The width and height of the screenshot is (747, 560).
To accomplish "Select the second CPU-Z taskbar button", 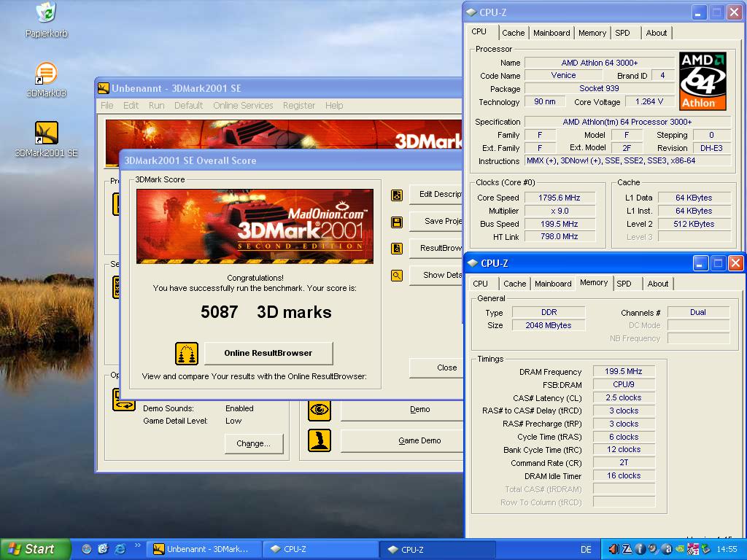I will point(438,549).
